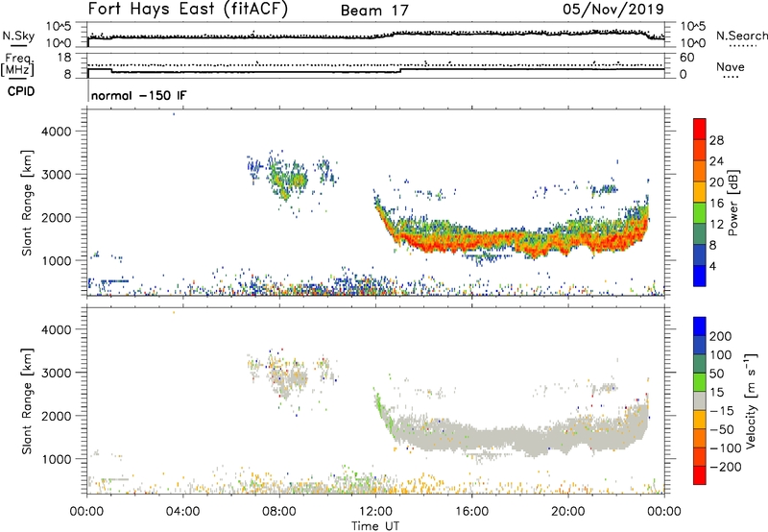Click 'Slant Range [km]' label of power panel
Image resolution: width=768 pixels, height=532 pixels.
pos(28,203)
